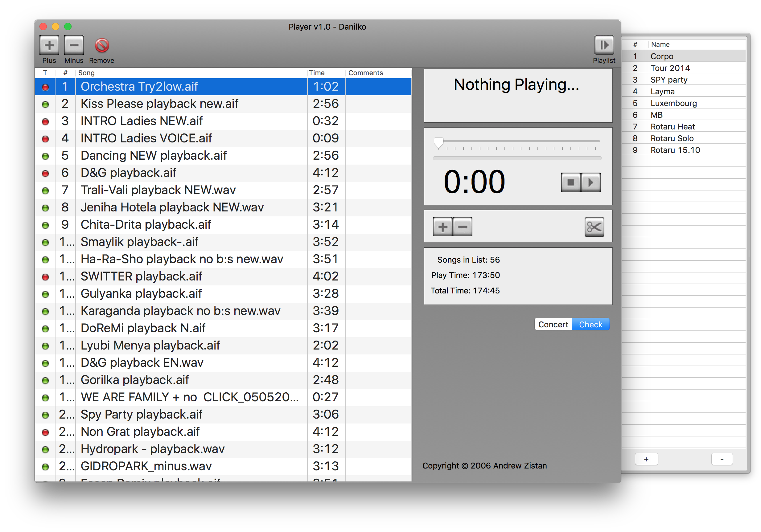Toggle the Playlist drawer icon

tap(604, 45)
